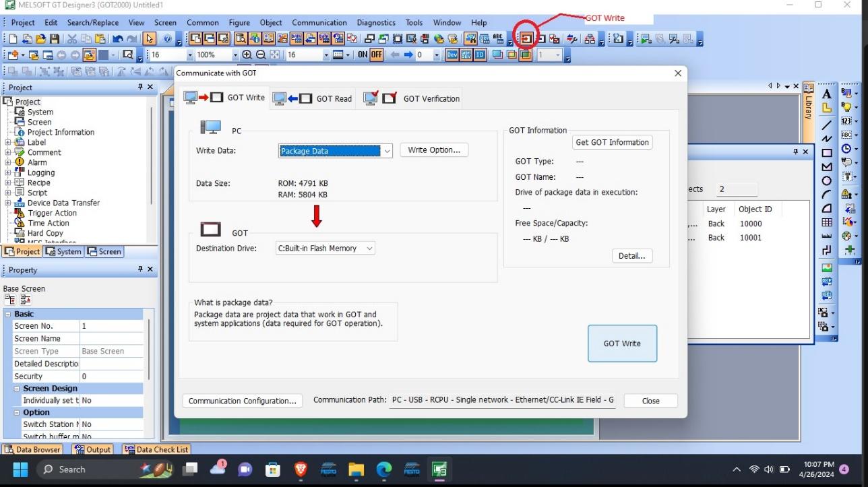Select Trigger Action in project tree
The image size is (868, 487).
tap(52, 213)
